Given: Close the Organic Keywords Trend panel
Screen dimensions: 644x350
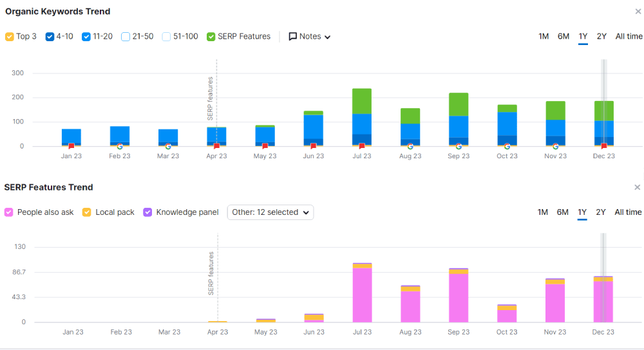Looking at the screenshot, I should [638, 12].
